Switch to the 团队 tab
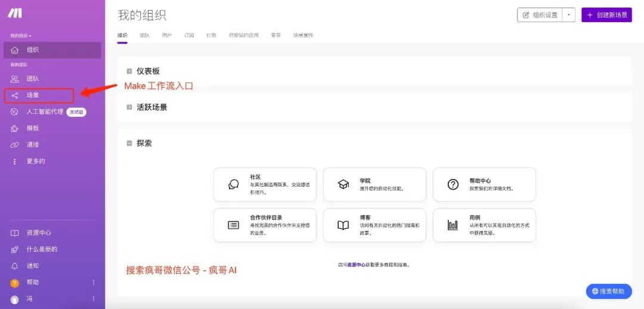The width and height of the screenshot is (644, 309). (144, 35)
